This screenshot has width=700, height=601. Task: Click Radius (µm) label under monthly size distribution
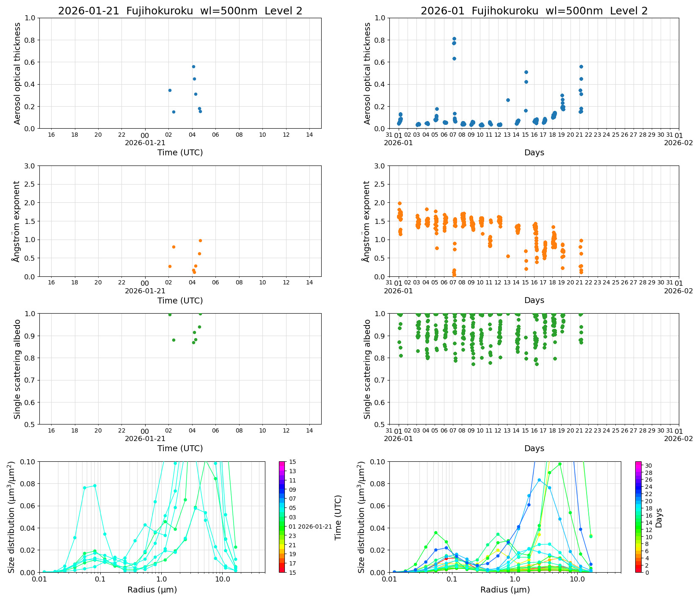coord(505,590)
